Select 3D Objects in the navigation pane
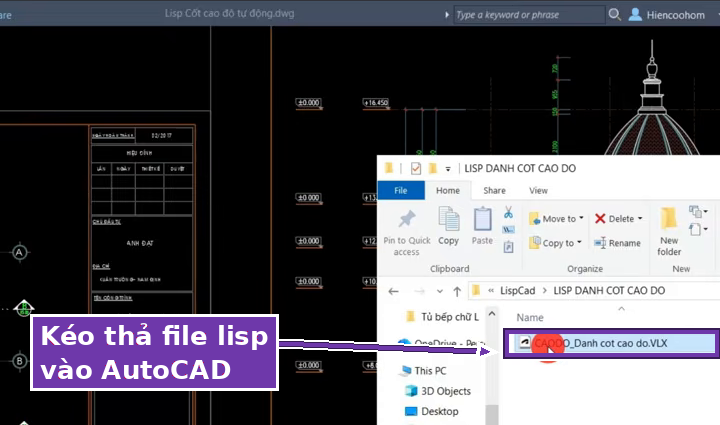 pyautogui.click(x=438, y=391)
